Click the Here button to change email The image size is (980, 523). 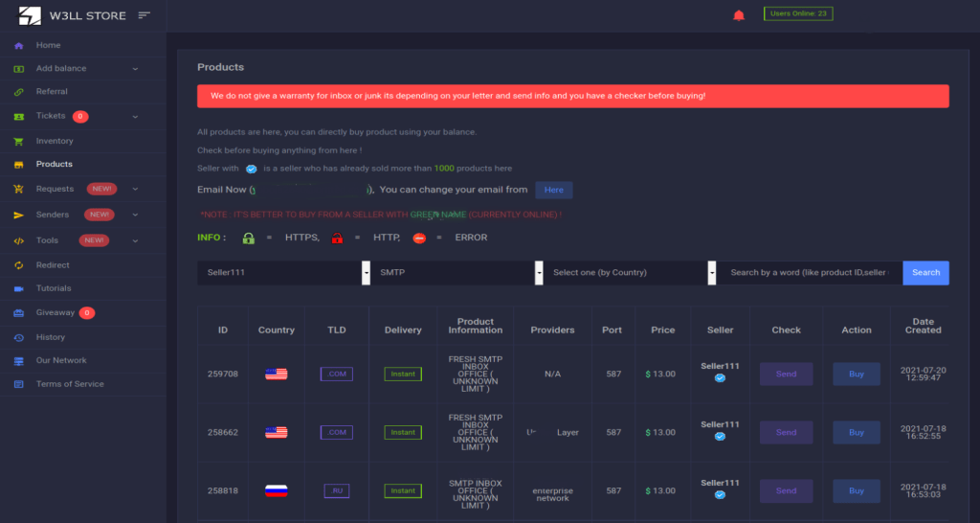pyautogui.click(x=554, y=190)
